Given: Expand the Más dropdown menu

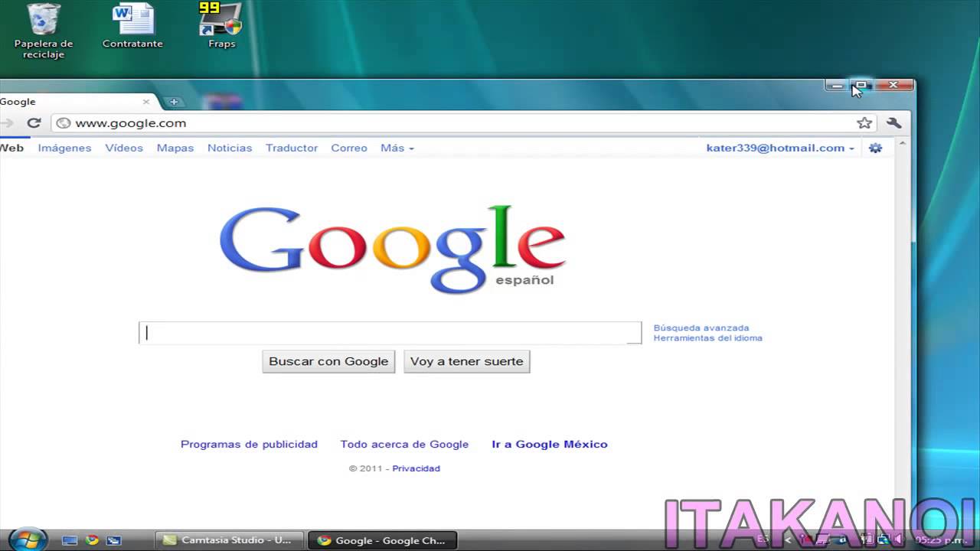Looking at the screenshot, I should (x=397, y=148).
